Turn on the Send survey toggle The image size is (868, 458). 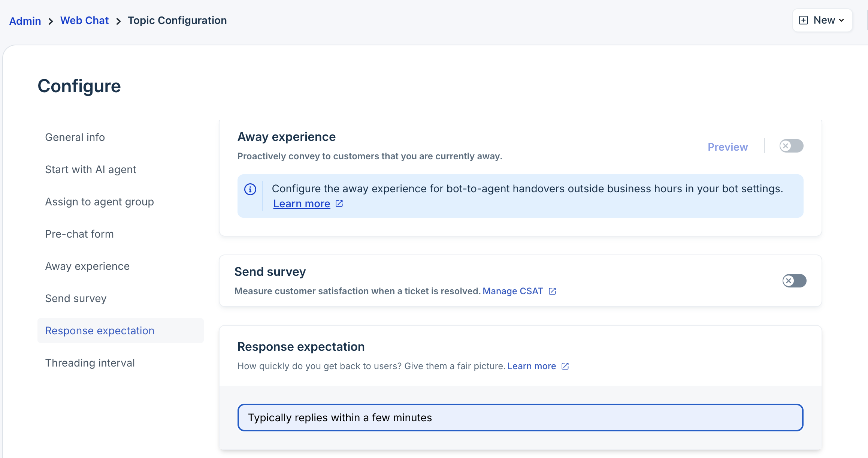pos(794,281)
